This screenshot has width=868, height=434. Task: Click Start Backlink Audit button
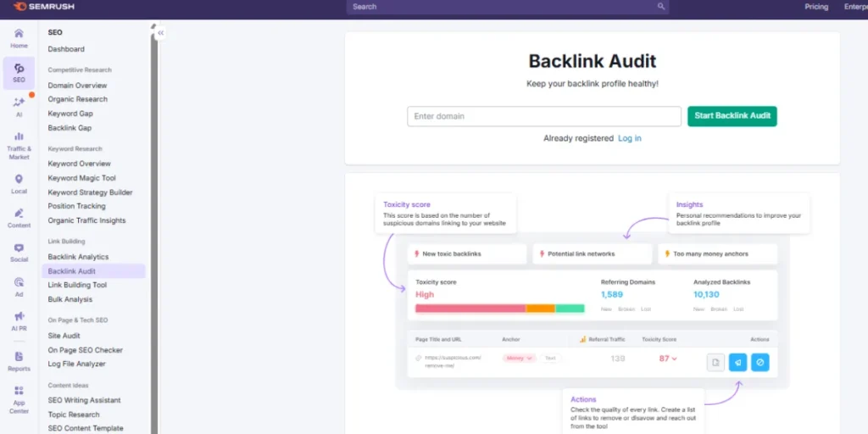pyautogui.click(x=732, y=116)
